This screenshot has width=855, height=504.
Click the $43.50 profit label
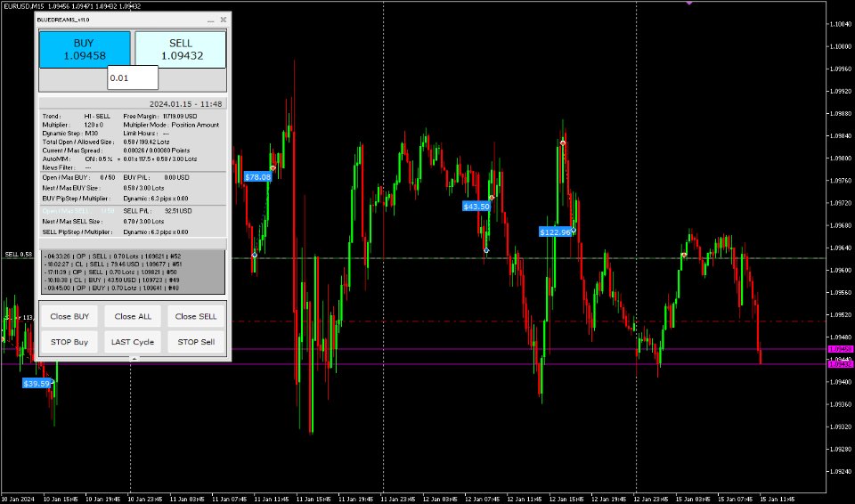pos(476,207)
